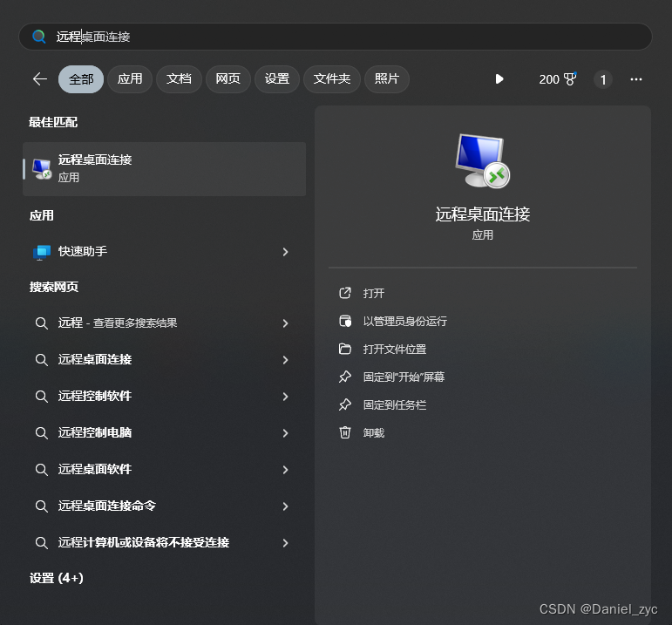Viewport: 672px width, 625px height.
Task: Click the search magnifier icon in search box
Action: pyautogui.click(x=39, y=37)
